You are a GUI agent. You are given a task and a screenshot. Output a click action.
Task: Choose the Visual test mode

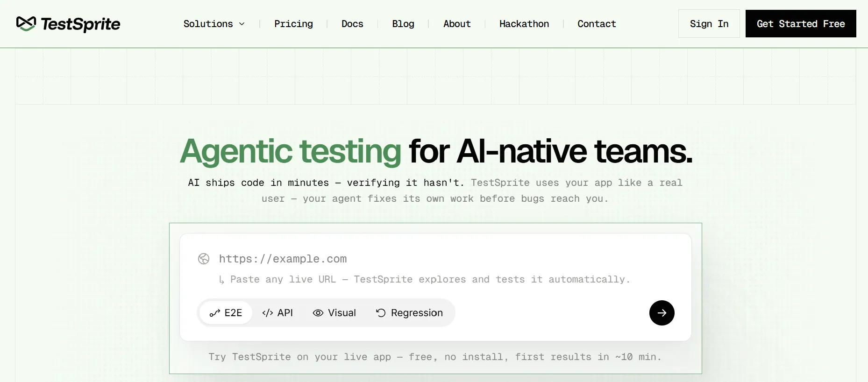click(x=334, y=313)
